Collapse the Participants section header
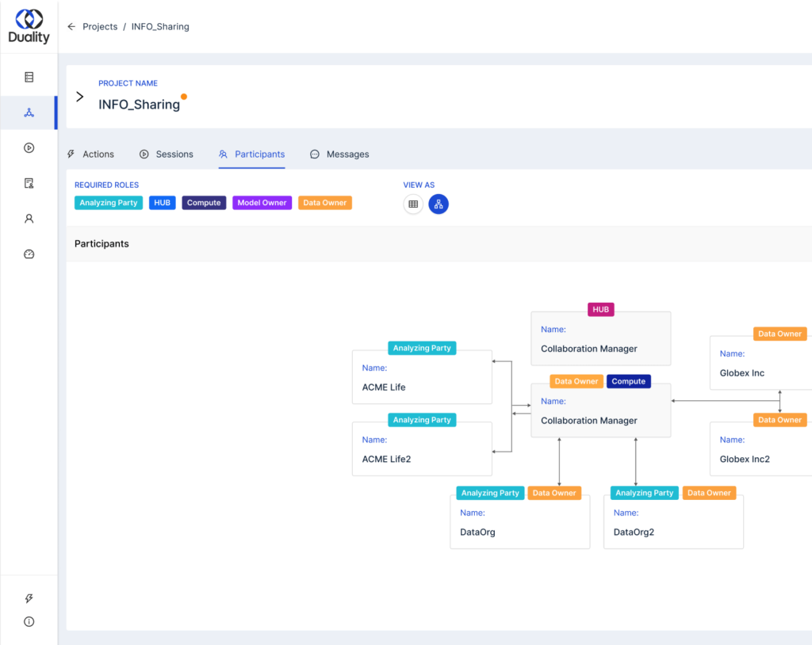This screenshot has width=812, height=645. click(101, 243)
